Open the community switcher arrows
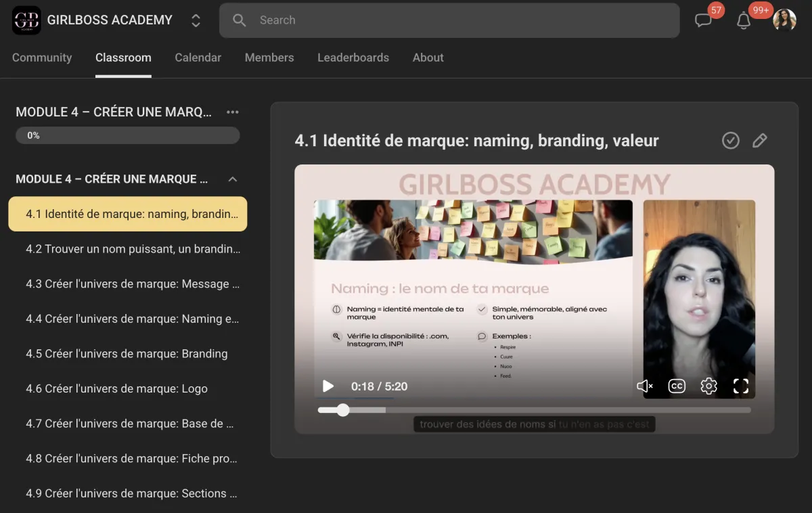This screenshot has width=812, height=513. 196,20
